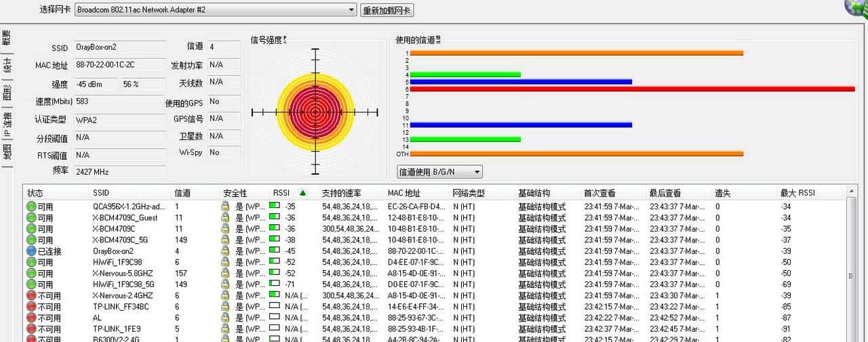
Task: Click the green status orb for QCA956X-1.2GHz network
Action: (x=31, y=207)
